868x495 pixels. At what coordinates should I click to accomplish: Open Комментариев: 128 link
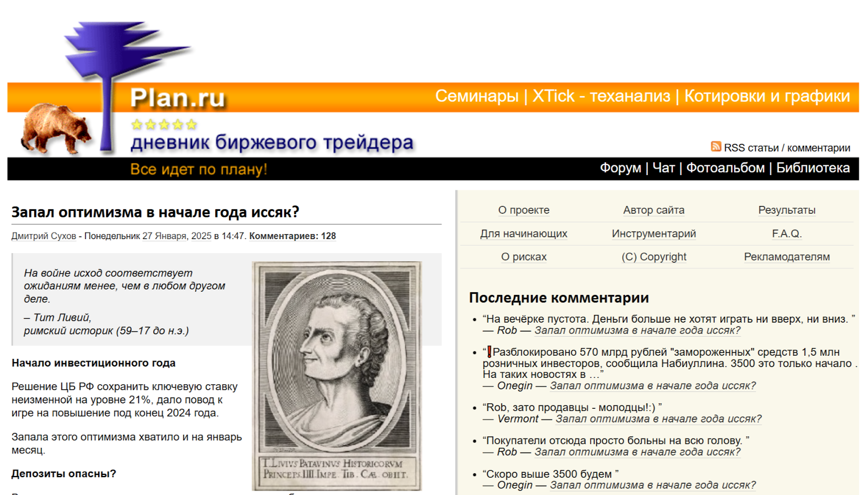coord(292,236)
